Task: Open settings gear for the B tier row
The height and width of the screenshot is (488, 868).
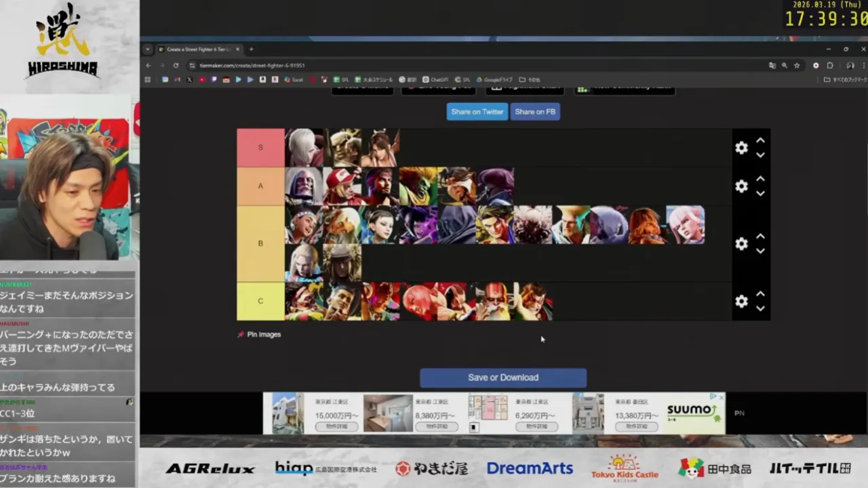Action: (741, 243)
